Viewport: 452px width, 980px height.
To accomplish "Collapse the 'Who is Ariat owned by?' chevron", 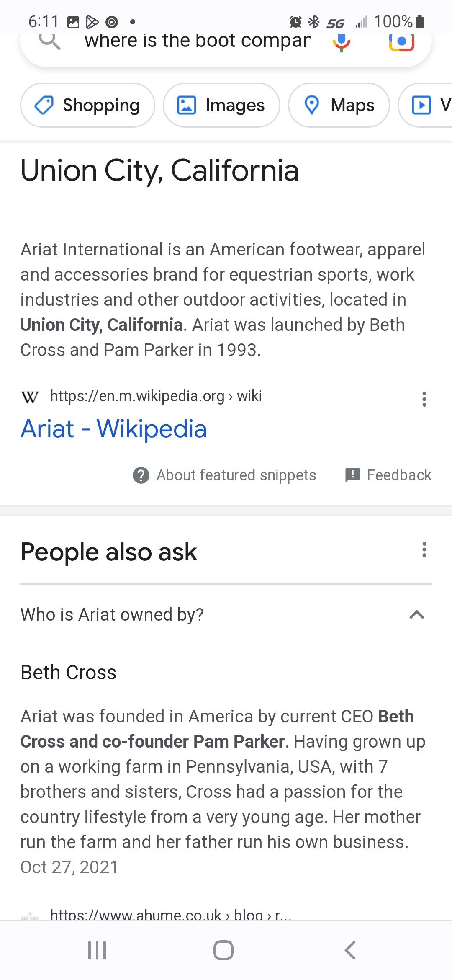I will click(x=417, y=615).
